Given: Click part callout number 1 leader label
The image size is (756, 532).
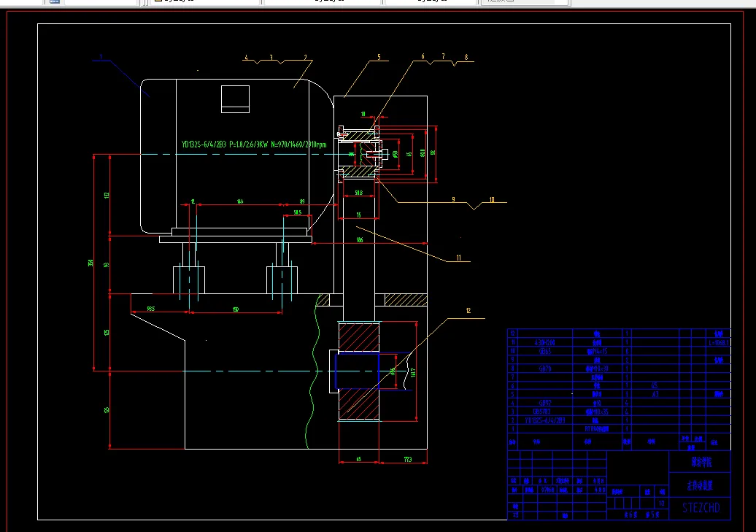Looking at the screenshot, I should click(101, 57).
